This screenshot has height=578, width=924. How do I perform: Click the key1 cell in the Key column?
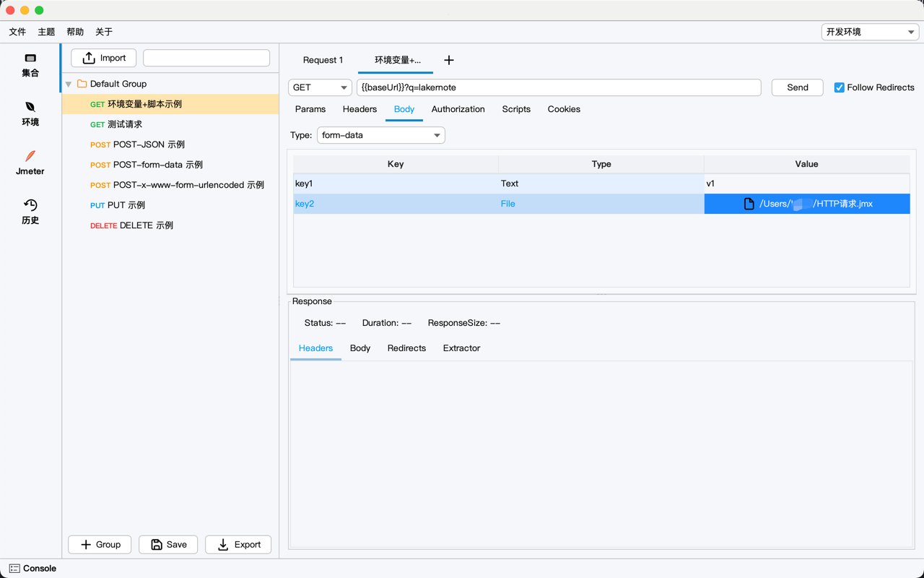[396, 184]
